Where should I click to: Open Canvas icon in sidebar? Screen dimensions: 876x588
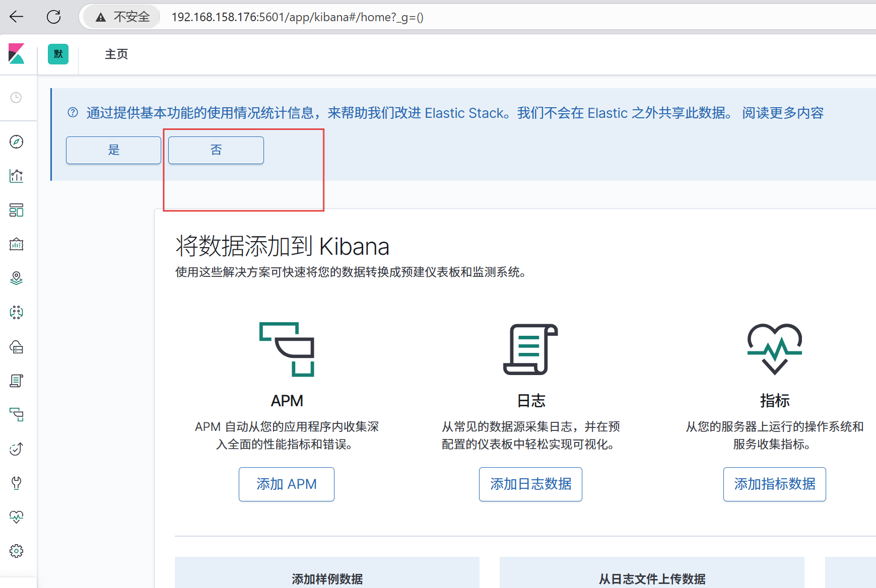click(x=16, y=244)
